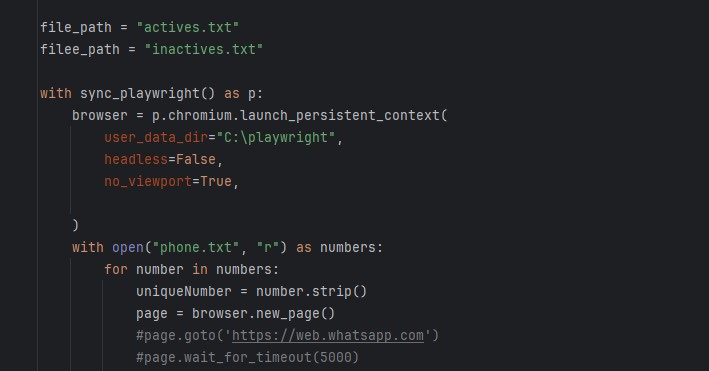Click the commented wait_for_timeout(5000) line

(247, 357)
